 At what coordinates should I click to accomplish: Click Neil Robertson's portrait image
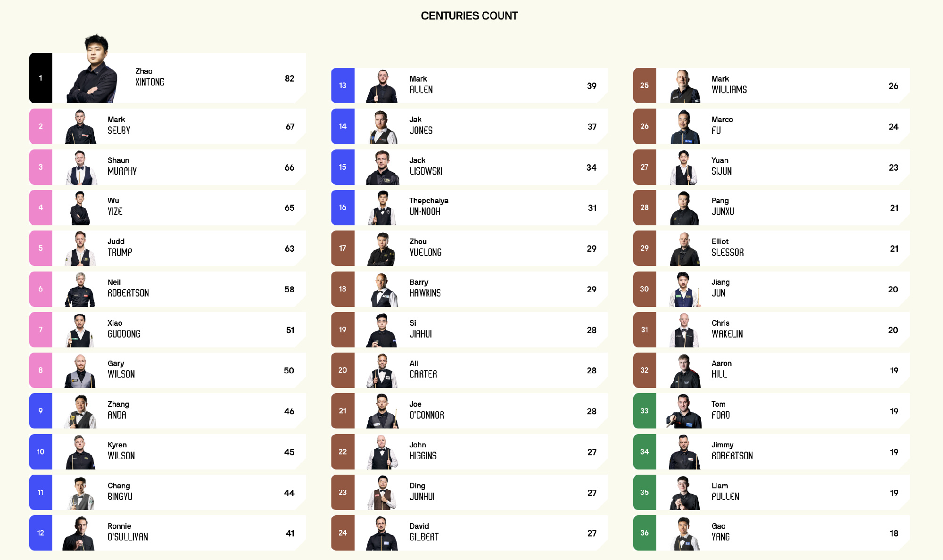81,289
